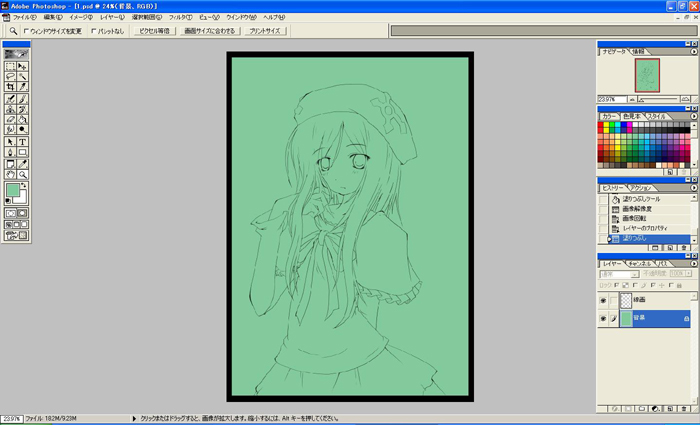Add new adjustment layer icon

(x=656, y=408)
